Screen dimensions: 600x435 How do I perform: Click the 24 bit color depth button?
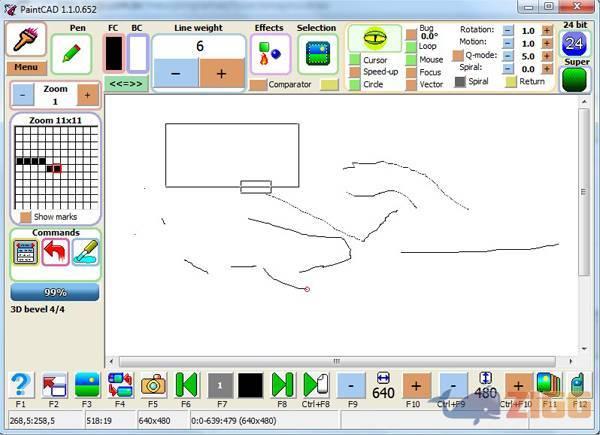(574, 43)
